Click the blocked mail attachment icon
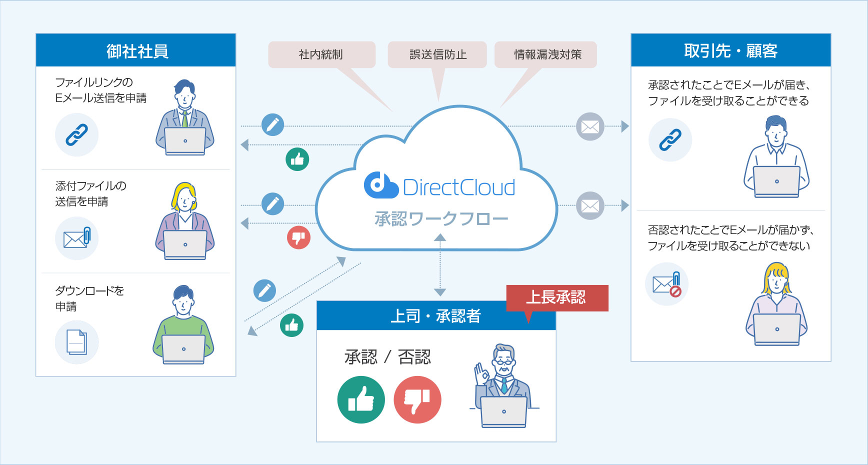The height and width of the screenshot is (465, 868). [667, 284]
